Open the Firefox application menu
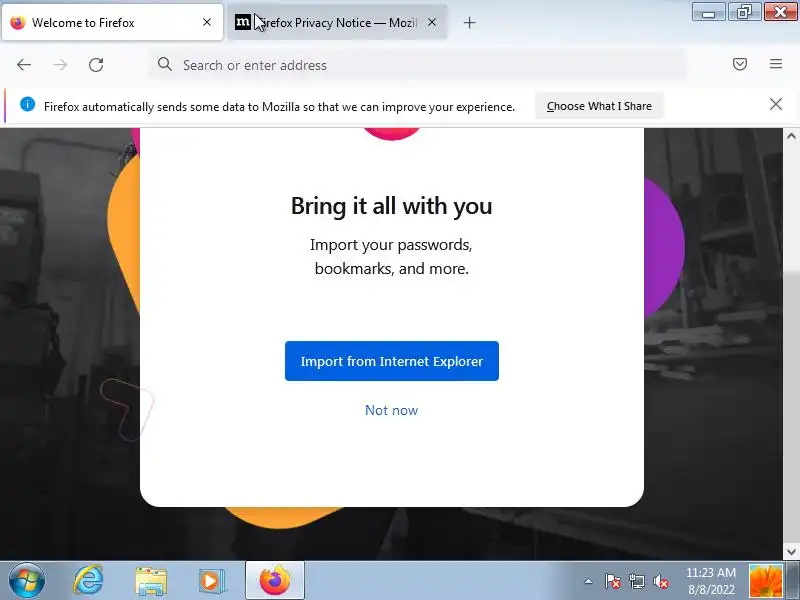This screenshot has width=800, height=600. pyautogui.click(x=776, y=64)
